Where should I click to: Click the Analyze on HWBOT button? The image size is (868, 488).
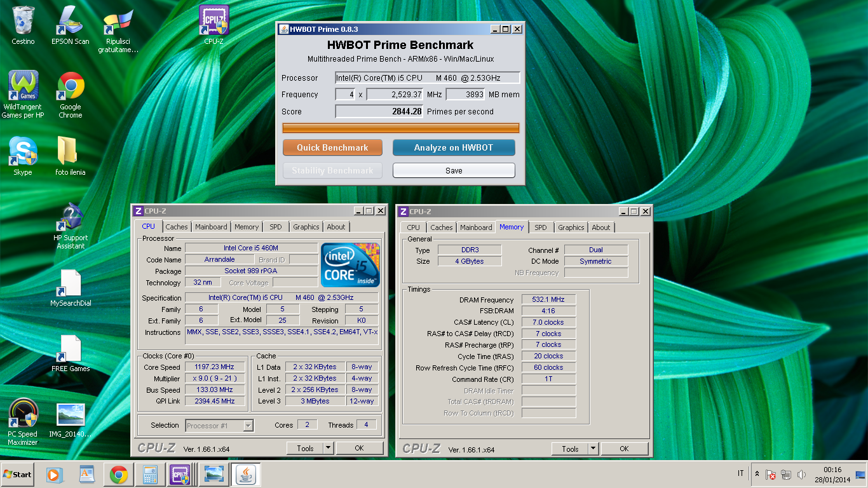pos(454,147)
